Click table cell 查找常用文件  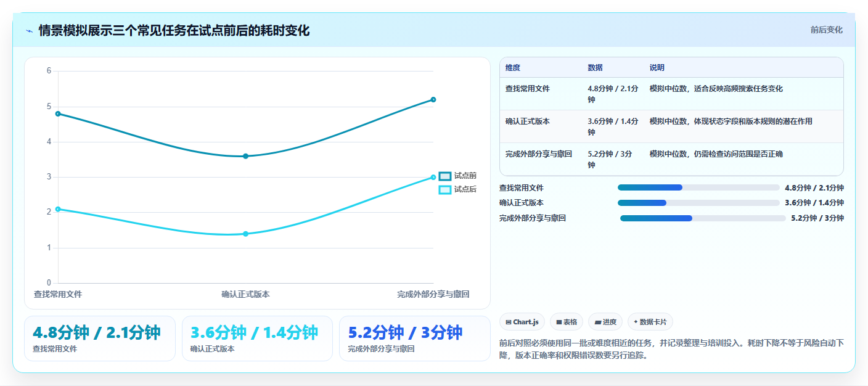[528, 89]
